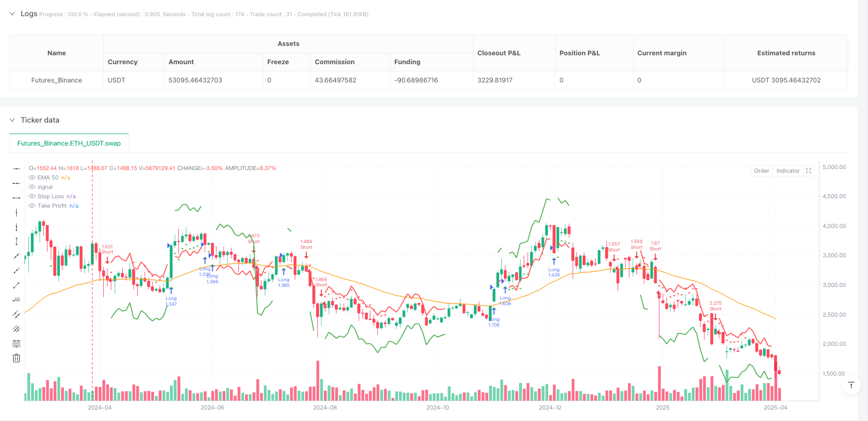The image size is (868, 421).
Task: Select the vertical ray line tool
Action: (17, 227)
